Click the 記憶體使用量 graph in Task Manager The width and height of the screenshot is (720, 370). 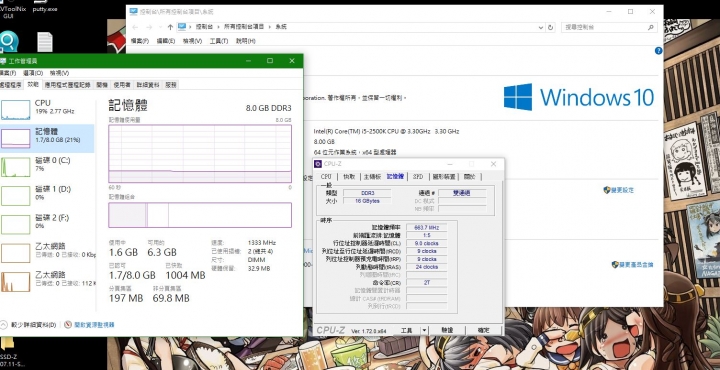(x=200, y=153)
